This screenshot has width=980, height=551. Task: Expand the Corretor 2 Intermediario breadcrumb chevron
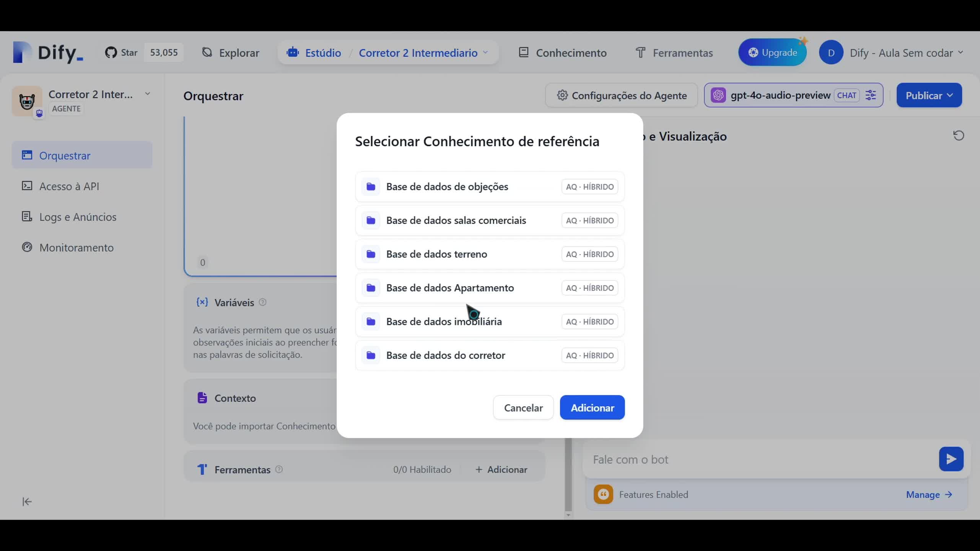tap(486, 53)
